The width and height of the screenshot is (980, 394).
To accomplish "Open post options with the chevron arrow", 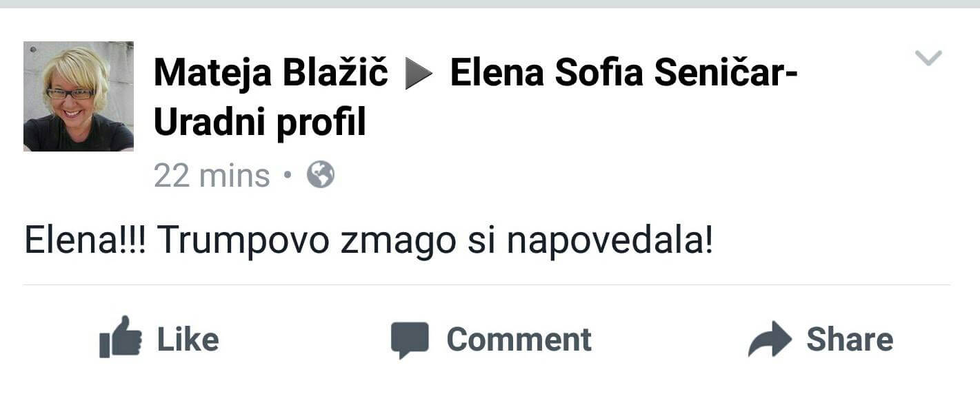I will [928, 59].
